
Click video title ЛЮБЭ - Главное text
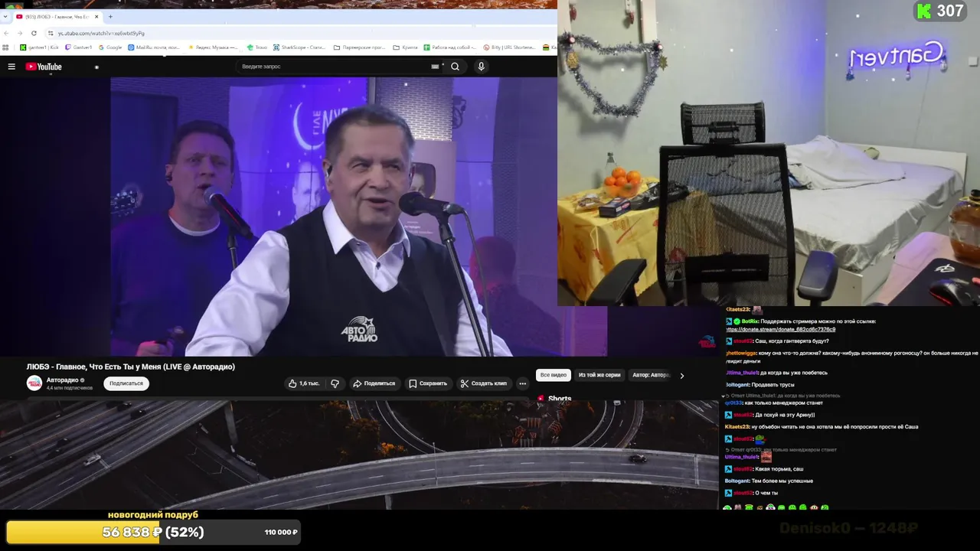[131, 367]
